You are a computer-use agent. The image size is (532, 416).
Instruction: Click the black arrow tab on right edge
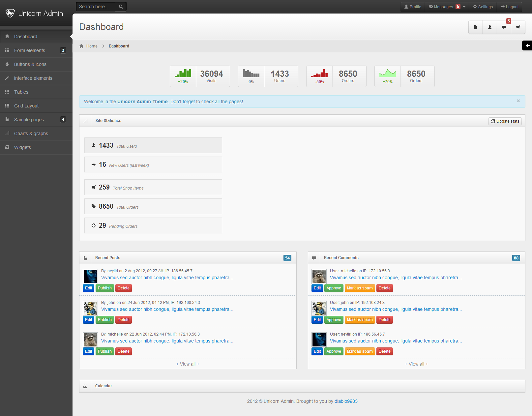click(527, 45)
